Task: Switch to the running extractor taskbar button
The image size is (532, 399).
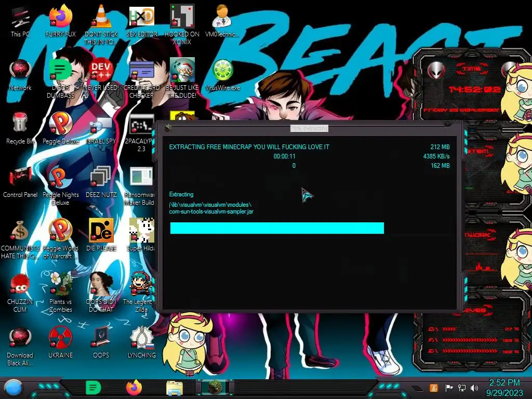Action: point(215,388)
